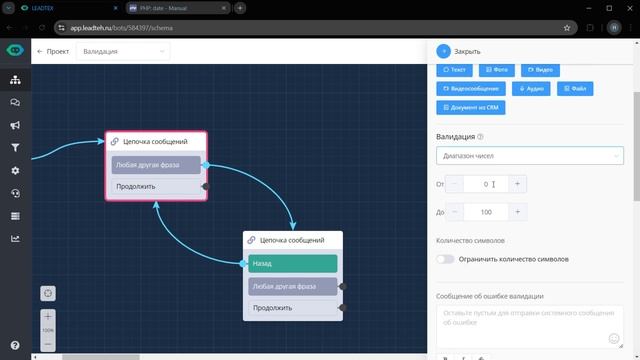Open the support headset sidebar icon
This screenshot has width=640, height=360.
[x=15, y=193]
